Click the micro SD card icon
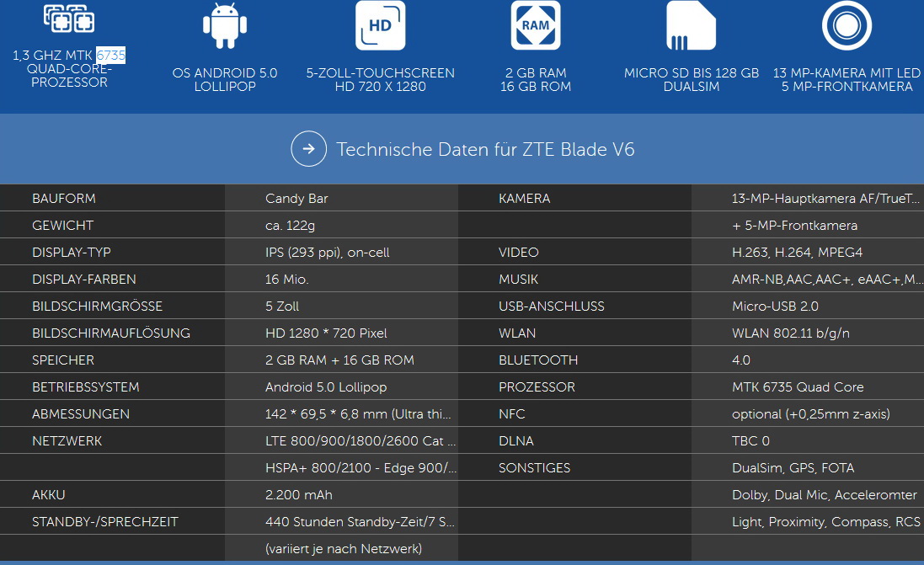Image resolution: width=924 pixels, height=565 pixels. 692,25
